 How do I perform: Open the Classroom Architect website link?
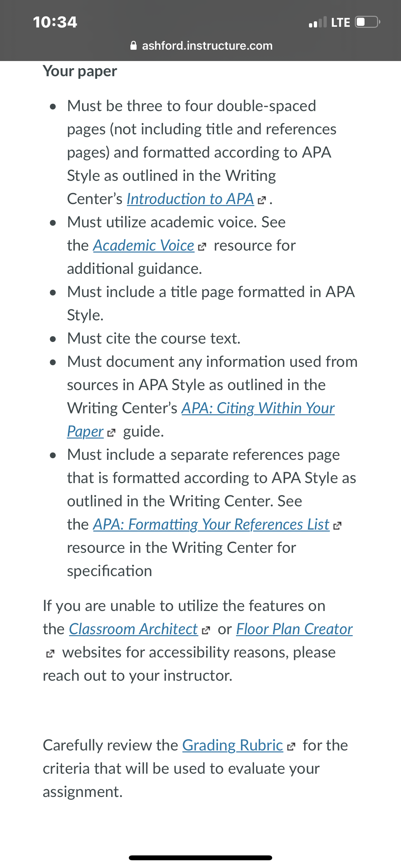(x=133, y=629)
